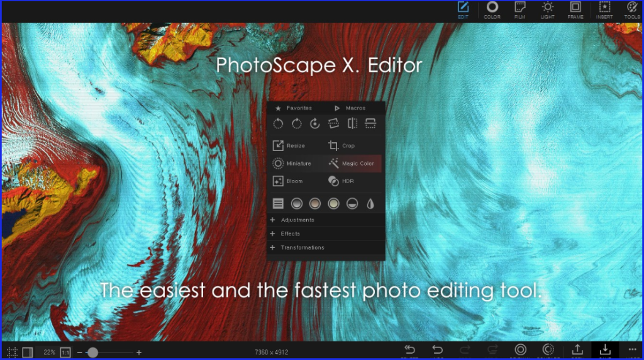Toggle the compare split-view icon

[27, 352]
